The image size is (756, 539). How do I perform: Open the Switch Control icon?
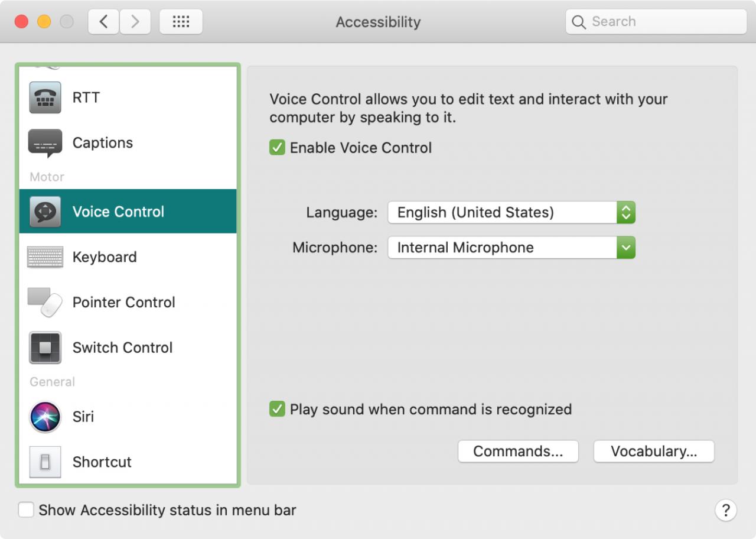click(x=45, y=348)
